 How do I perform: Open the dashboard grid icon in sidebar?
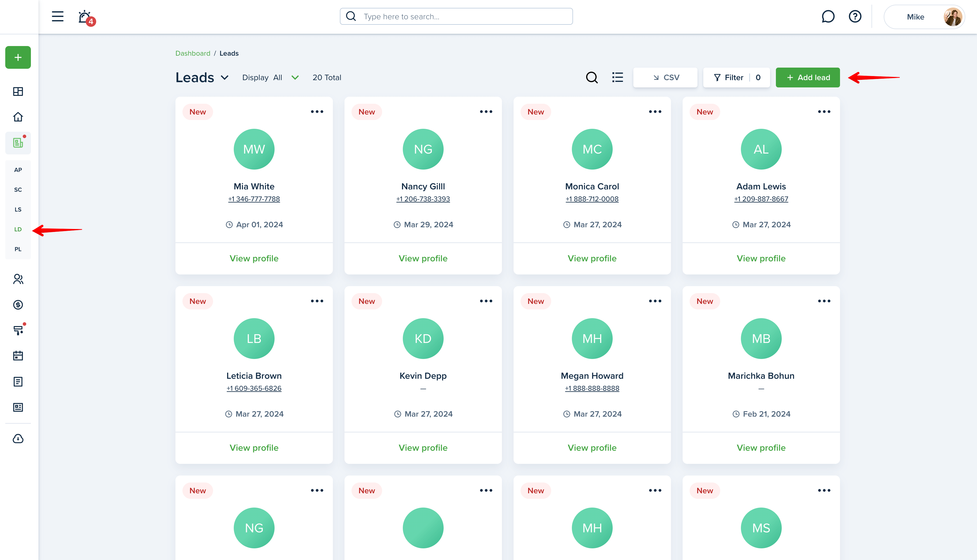[x=18, y=91]
